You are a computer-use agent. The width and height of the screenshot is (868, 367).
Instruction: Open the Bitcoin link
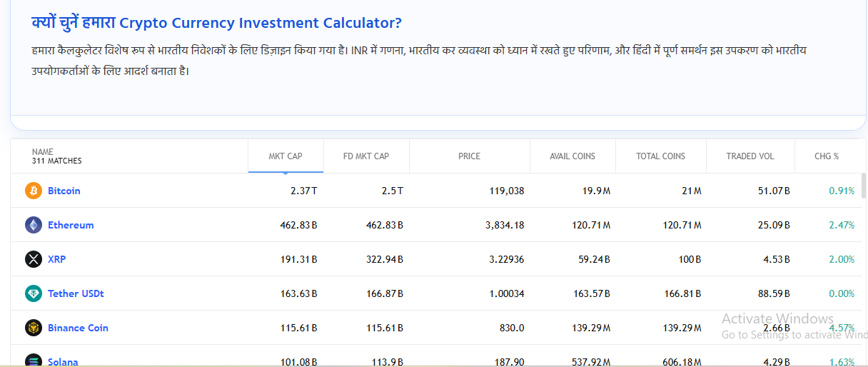point(64,191)
